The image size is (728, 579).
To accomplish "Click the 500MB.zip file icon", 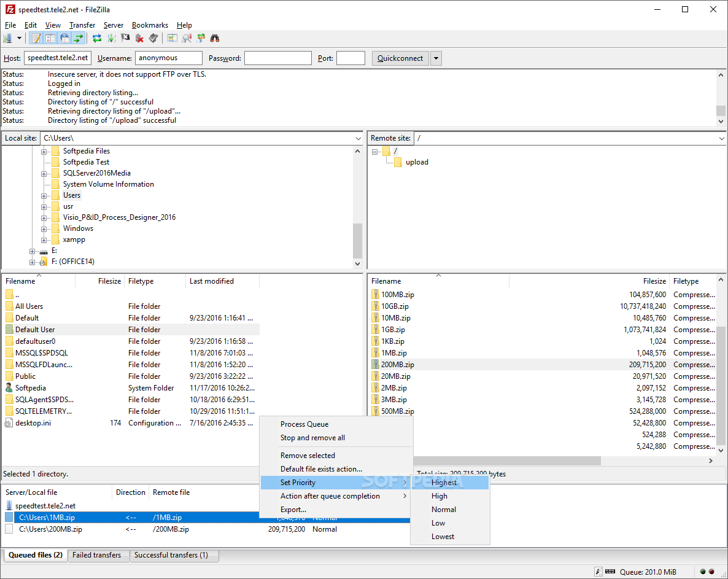I will click(375, 411).
